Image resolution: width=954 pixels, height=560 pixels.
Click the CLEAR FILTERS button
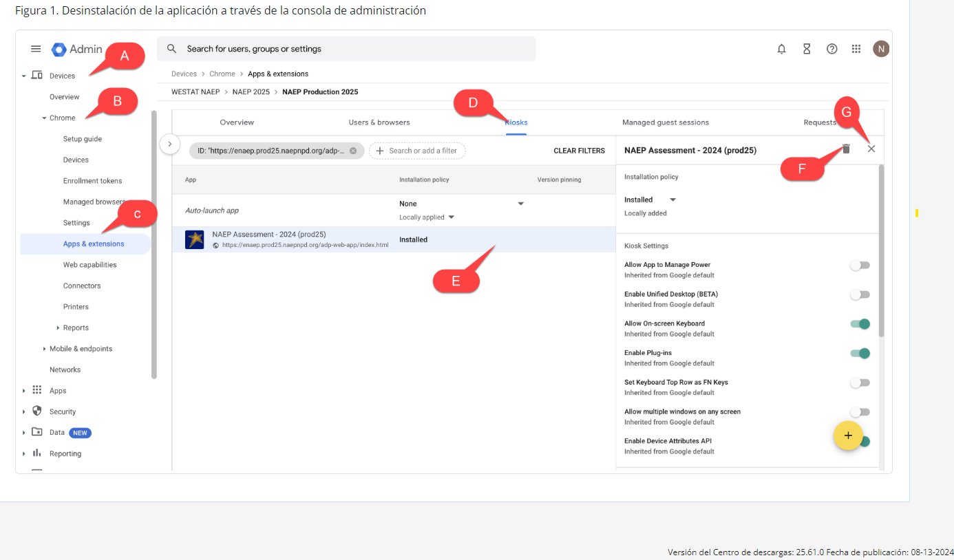[580, 151]
